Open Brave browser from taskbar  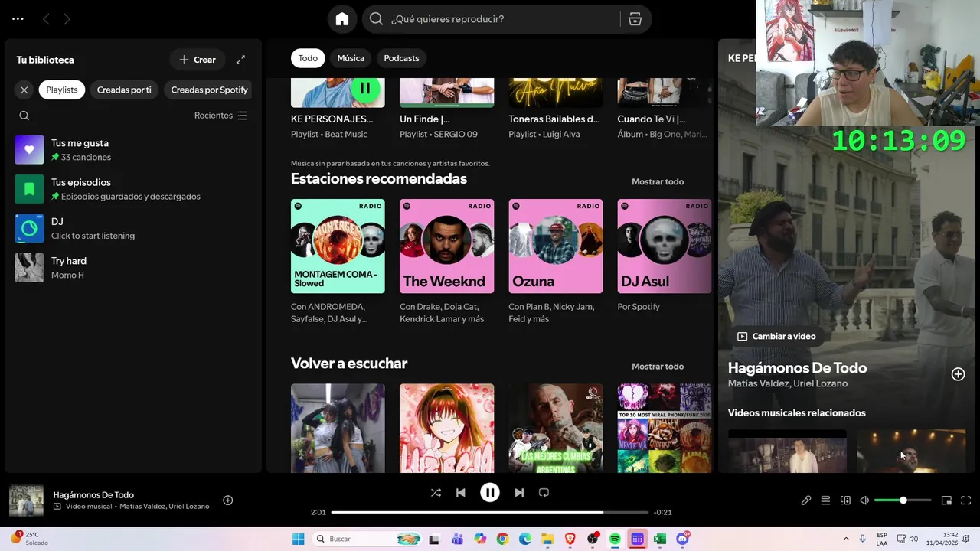570,539
